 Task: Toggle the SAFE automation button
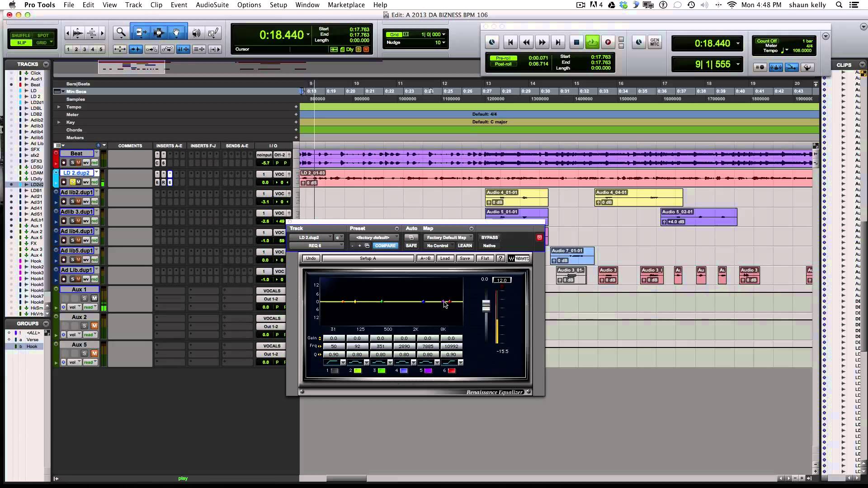point(411,246)
